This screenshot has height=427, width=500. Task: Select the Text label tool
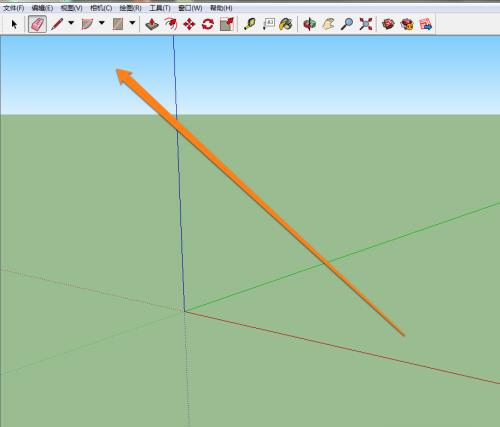268,24
